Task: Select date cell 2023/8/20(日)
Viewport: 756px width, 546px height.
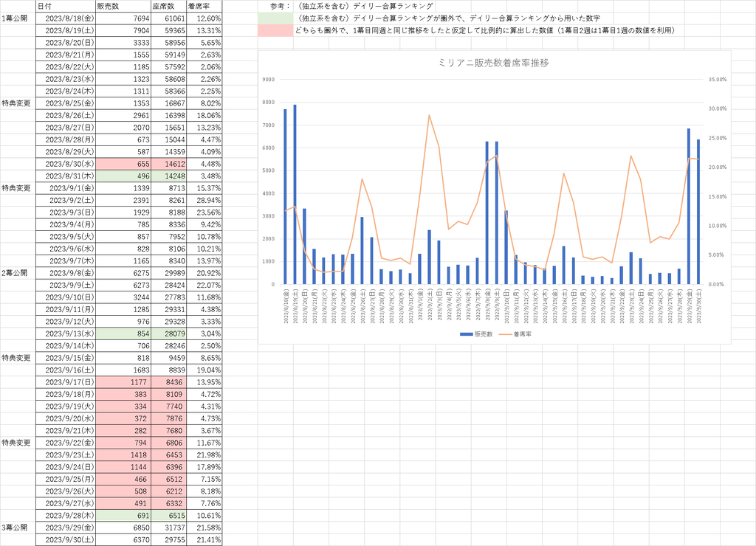Action: [x=66, y=42]
